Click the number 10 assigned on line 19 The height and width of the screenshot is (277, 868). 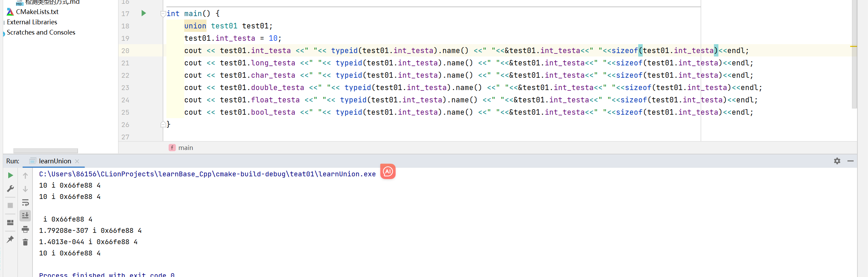pos(273,38)
